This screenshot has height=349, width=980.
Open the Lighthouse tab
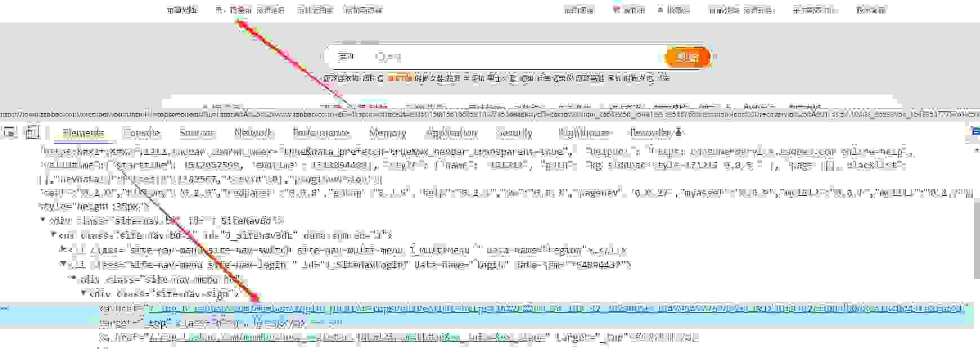coord(586,133)
